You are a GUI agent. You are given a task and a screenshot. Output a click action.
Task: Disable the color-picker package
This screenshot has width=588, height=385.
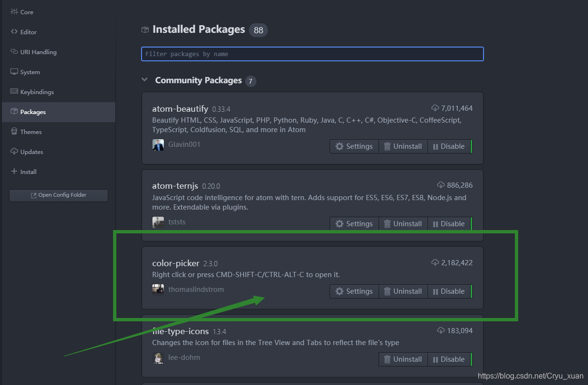[449, 291]
